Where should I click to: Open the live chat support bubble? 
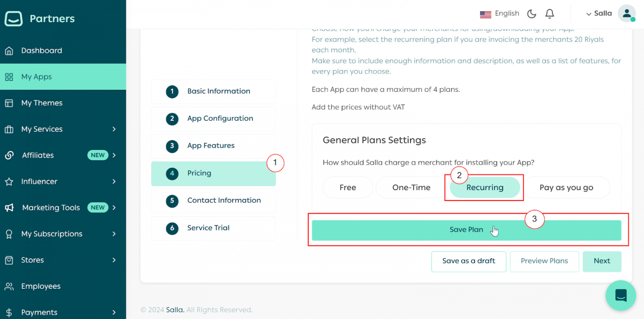pyautogui.click(x=621, y=295)
